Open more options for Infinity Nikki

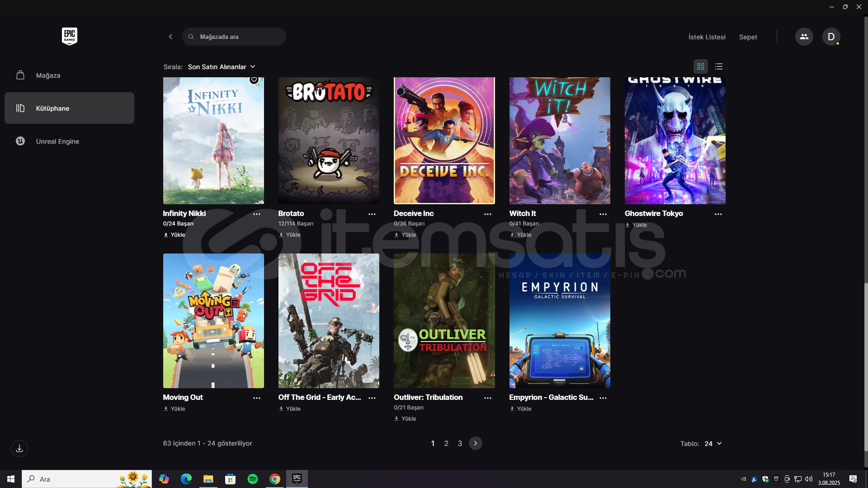tap(257, 214)
